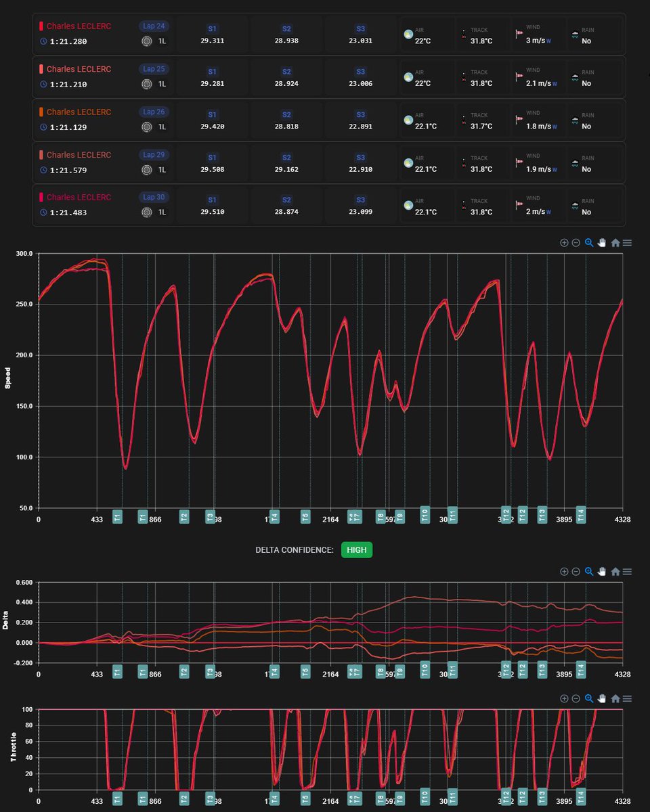The width and height of the screenshot is (650, 812).
Task: Click the DELTA CONFIDENCE label
Action: pyautogui.click(x=295, y=550)
